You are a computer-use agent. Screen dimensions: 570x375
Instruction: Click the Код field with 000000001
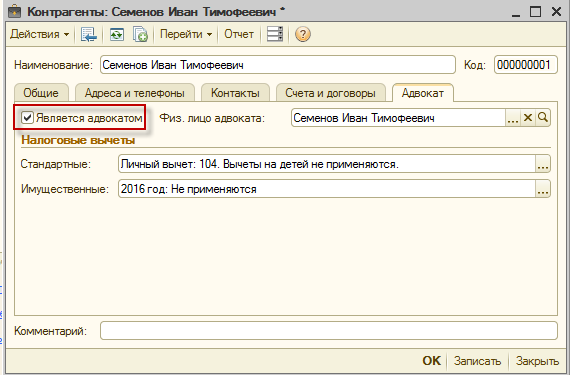(526, 65)
